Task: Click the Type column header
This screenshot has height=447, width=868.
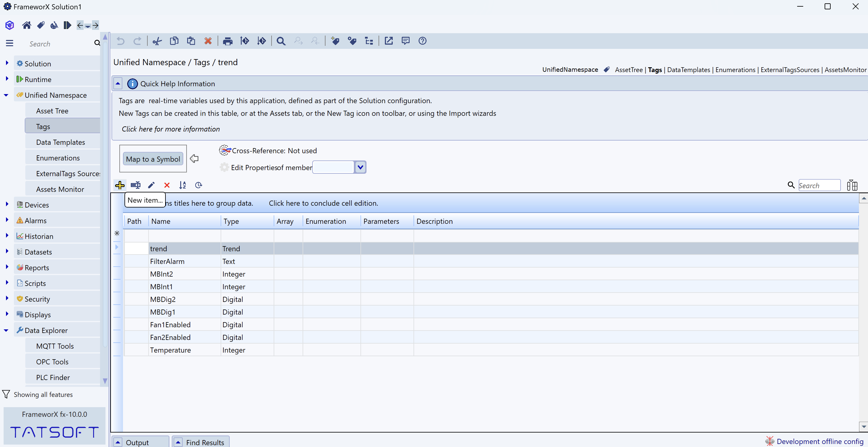Action: [247, 221]
